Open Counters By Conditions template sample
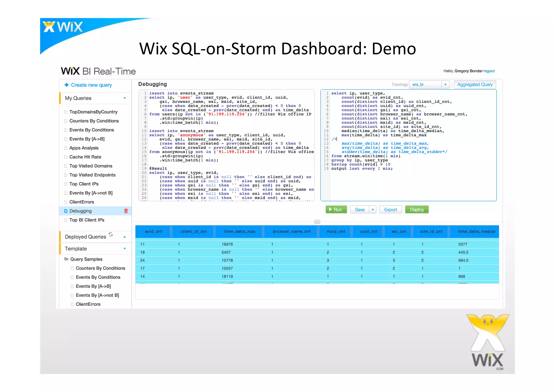The image size is (555, 392). click(x=101, y=268)
